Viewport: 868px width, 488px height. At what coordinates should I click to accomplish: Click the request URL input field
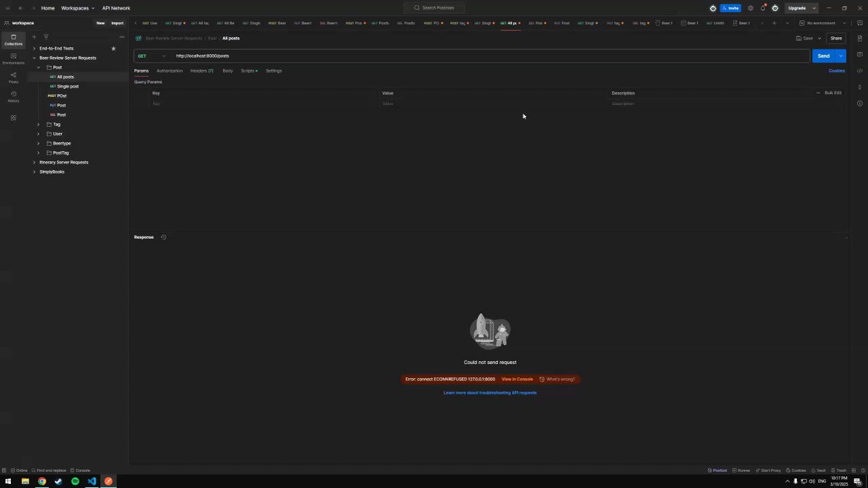tap(490, 56)
